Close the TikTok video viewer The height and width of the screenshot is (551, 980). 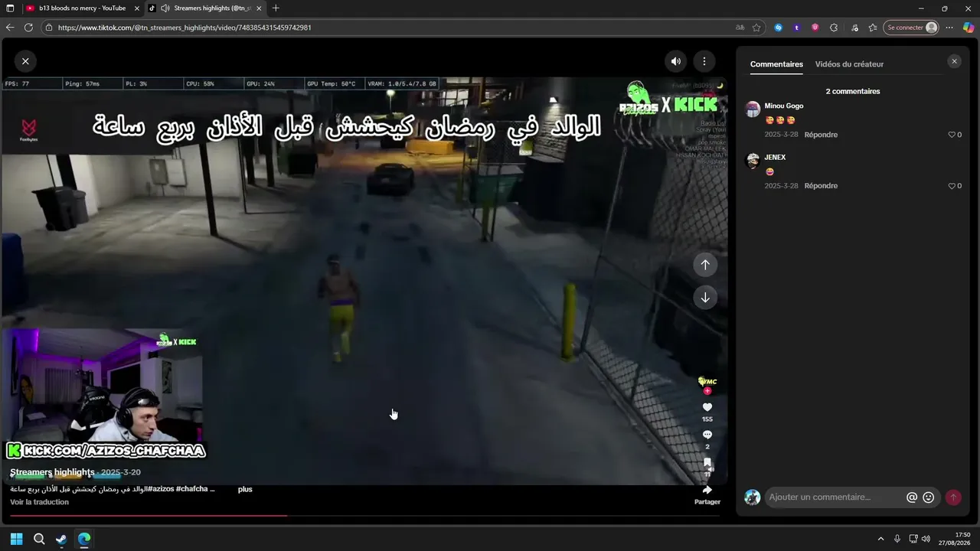25,61
